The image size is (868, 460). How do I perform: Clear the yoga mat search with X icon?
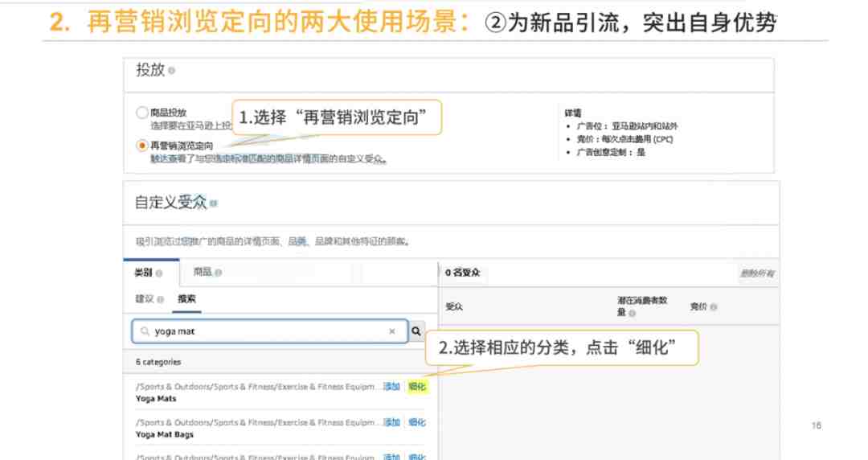(392, 331)
